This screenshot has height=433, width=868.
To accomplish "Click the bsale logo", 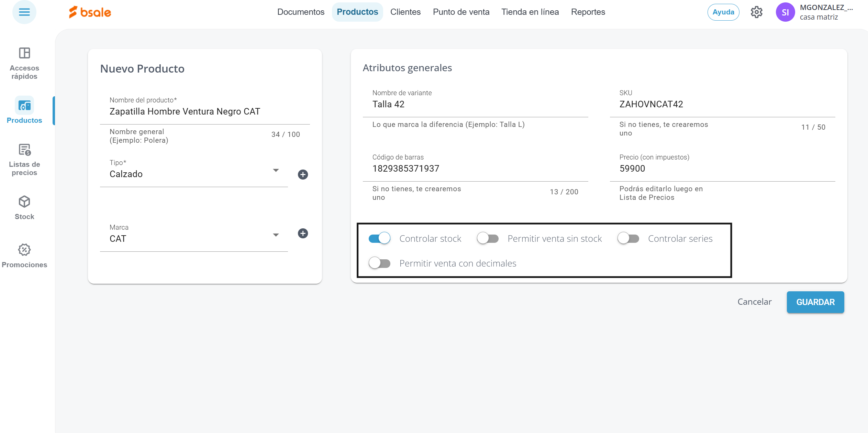I will (90, 12).
